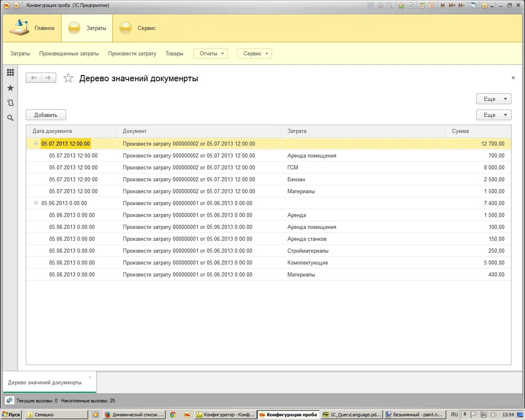
Task: Click the RU language indicator in tray
Action: [x=454, y=415]
